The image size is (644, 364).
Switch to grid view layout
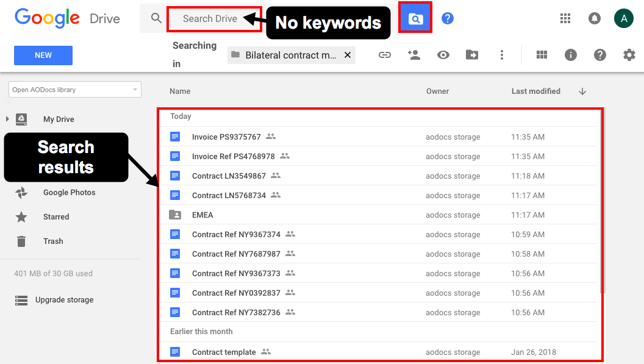click(542, 55)
